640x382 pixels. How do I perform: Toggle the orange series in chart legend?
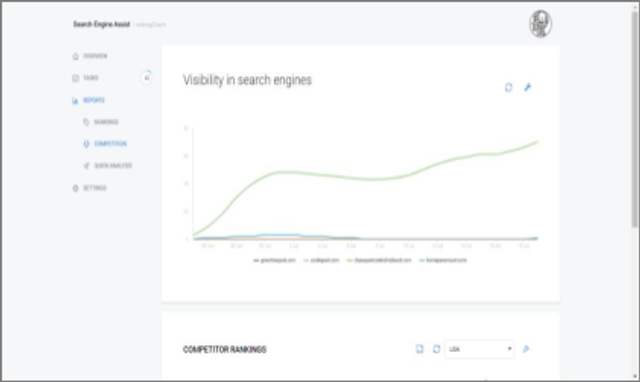pyautogui.click(x=379, y=260)
